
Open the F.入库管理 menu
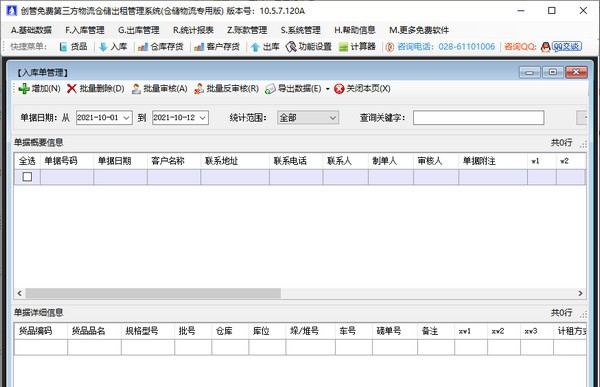[85, 30]
